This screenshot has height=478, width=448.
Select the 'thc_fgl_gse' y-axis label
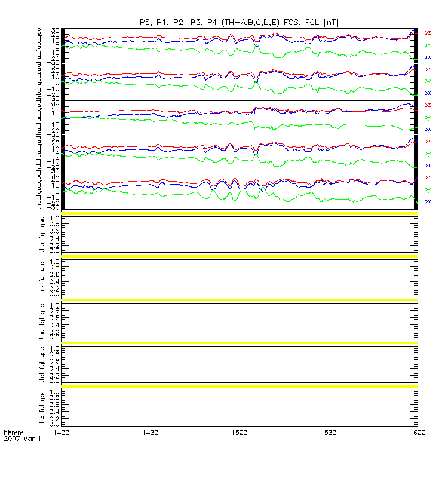click(42, 321)
